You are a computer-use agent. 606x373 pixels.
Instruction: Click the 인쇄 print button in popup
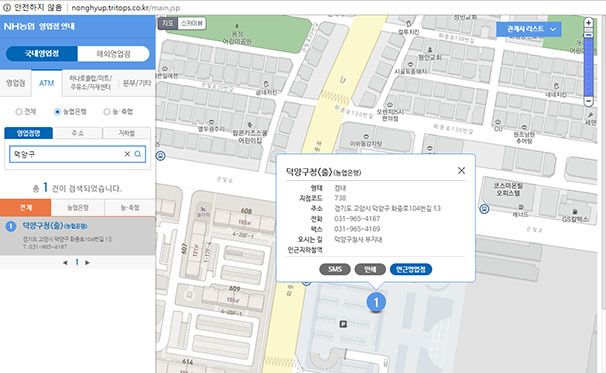click(370, 269)
